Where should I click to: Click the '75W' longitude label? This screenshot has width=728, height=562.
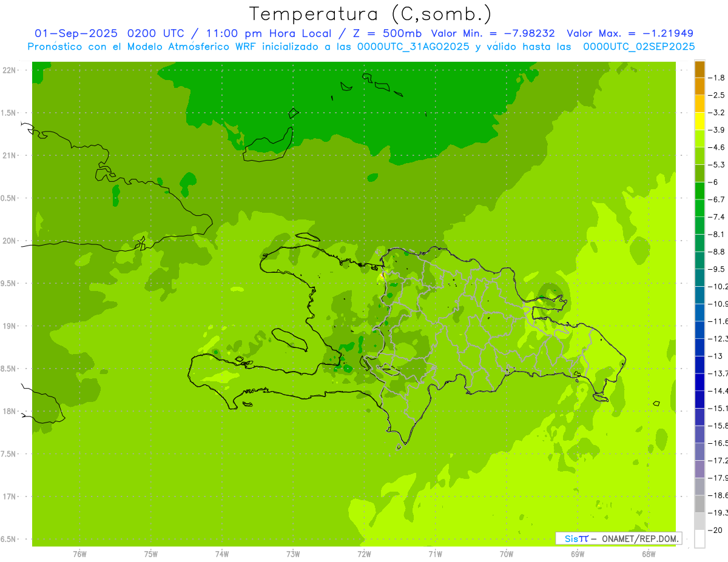coord(151,554)
